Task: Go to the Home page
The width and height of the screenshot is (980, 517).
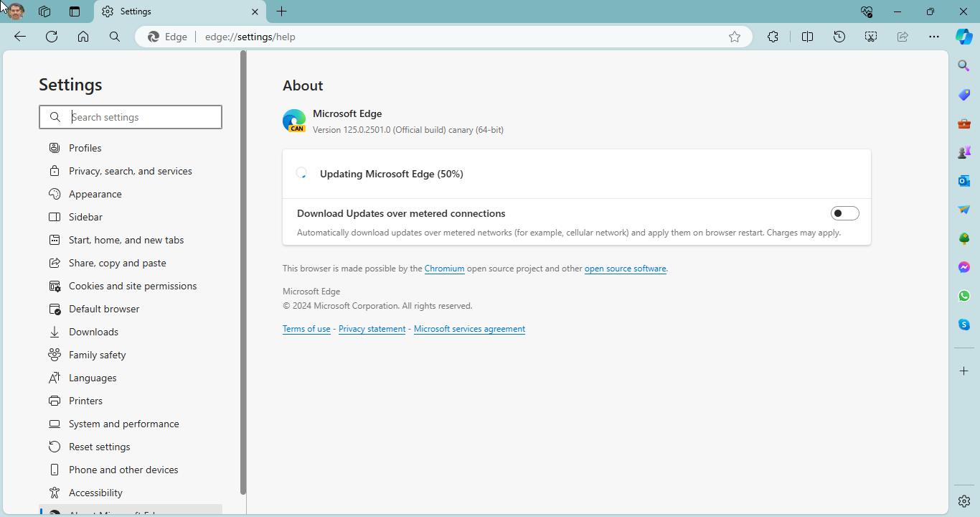Action: [83, 37]
